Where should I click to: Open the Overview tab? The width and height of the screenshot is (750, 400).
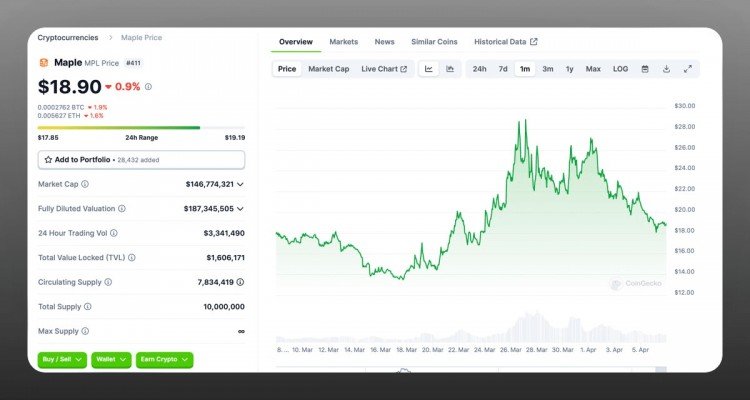click(296, 42)
